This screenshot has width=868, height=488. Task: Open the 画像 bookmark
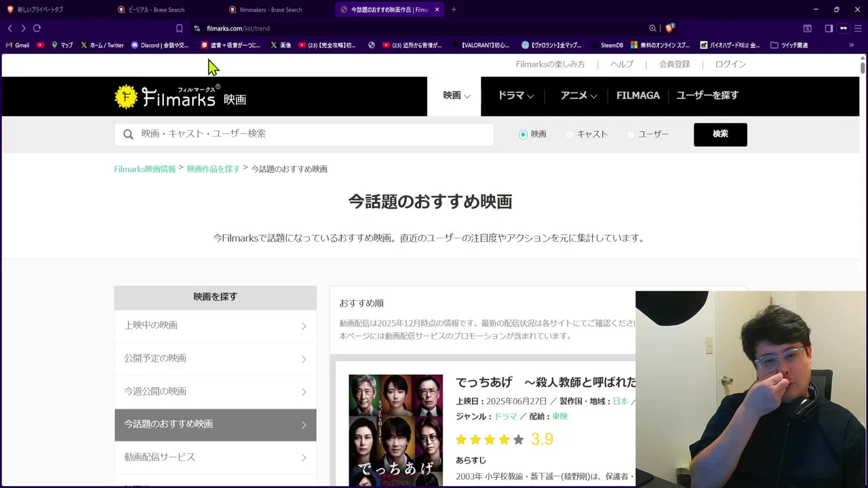click(281, 45)
